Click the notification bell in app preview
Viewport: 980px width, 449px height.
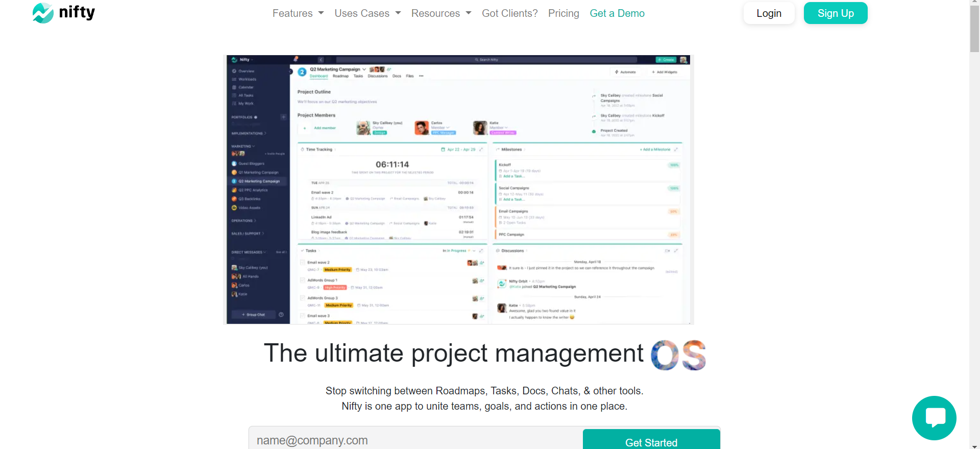pos(296,59)
